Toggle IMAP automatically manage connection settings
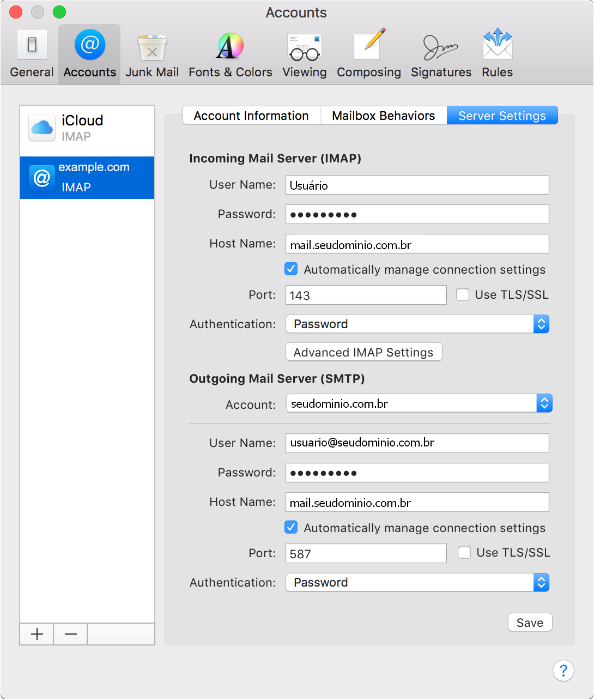 tap(291, 269)
